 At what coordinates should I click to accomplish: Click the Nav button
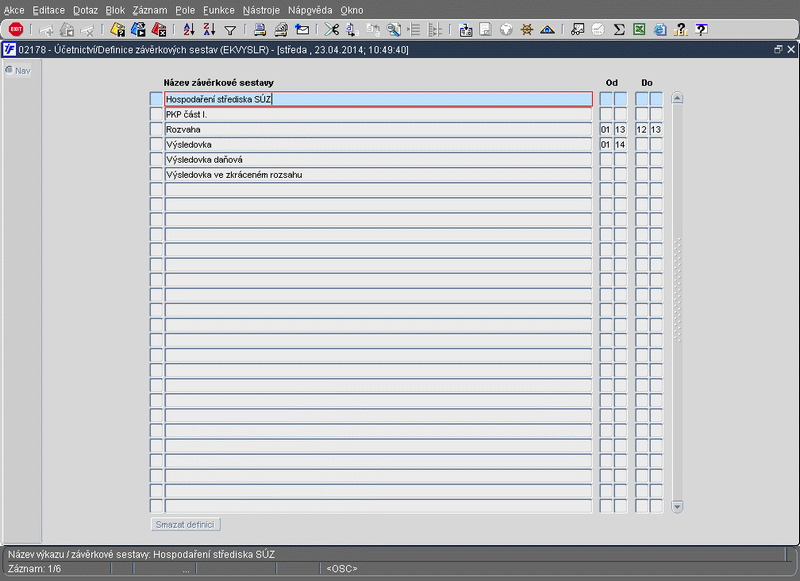(x=18, y=70)
